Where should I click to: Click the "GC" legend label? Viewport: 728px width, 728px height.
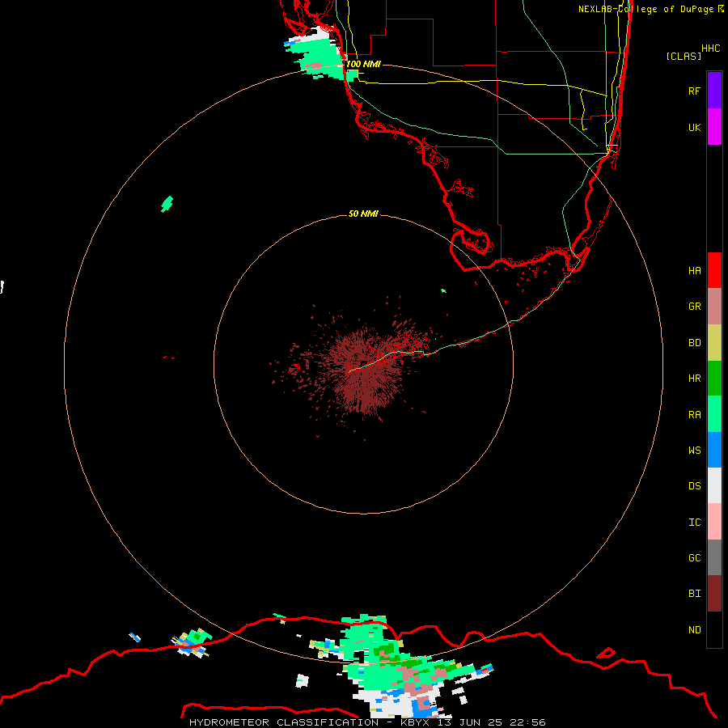(x=694, y=558)
